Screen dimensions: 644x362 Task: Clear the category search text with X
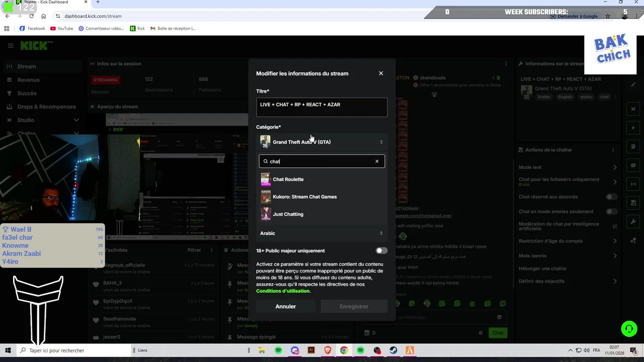tap(377, 161)
